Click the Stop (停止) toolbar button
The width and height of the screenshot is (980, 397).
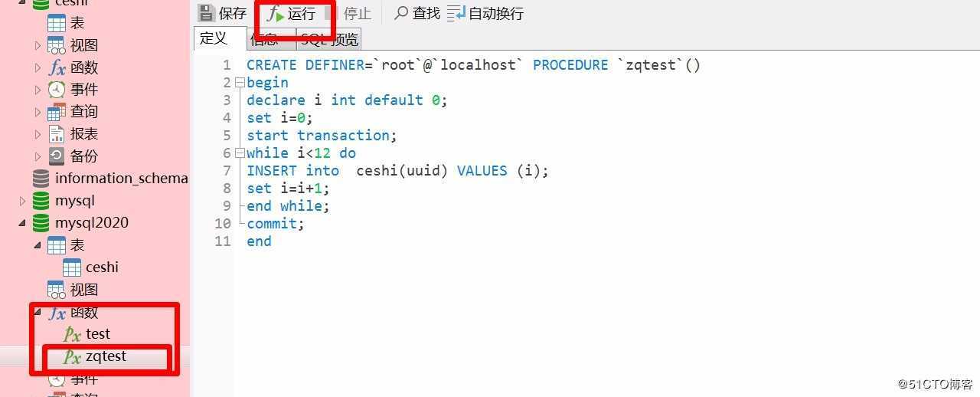coord(348,14)
